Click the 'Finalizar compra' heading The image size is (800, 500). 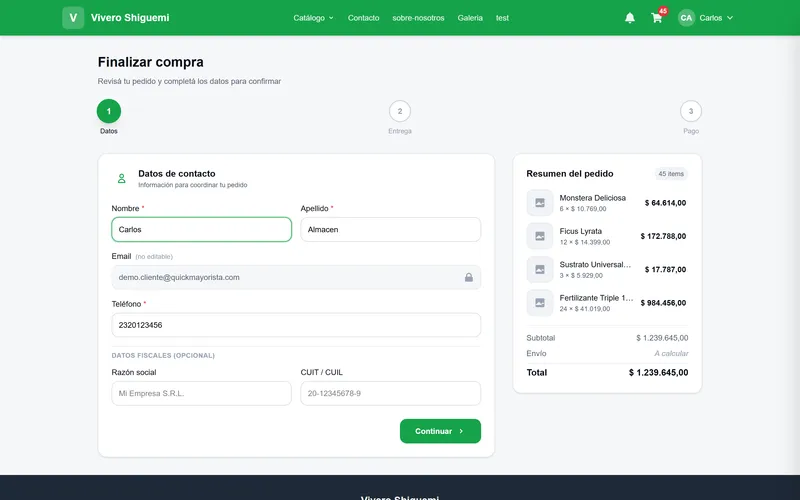point(151,62)
